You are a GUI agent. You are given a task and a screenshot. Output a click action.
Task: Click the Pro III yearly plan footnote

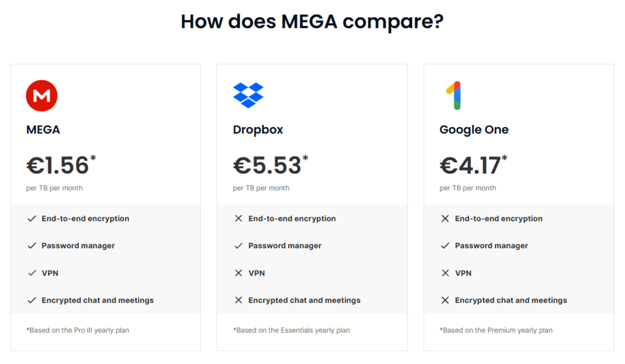click(77, 330)
